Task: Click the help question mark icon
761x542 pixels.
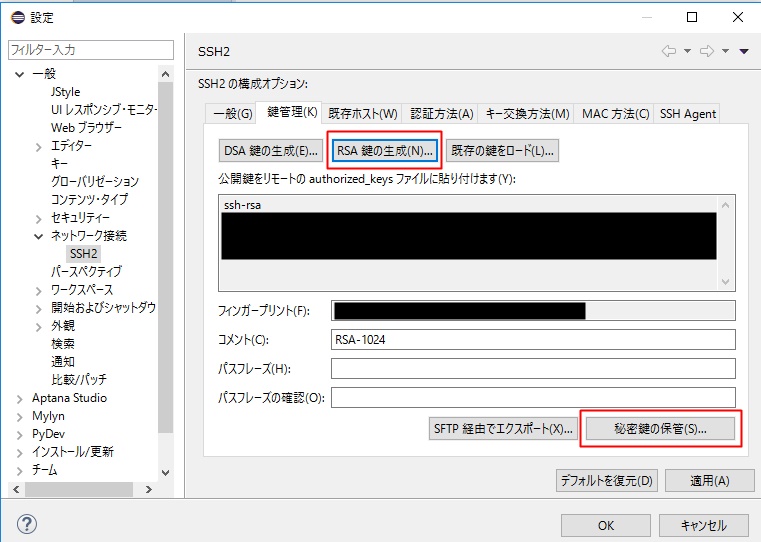Action: 27,524
